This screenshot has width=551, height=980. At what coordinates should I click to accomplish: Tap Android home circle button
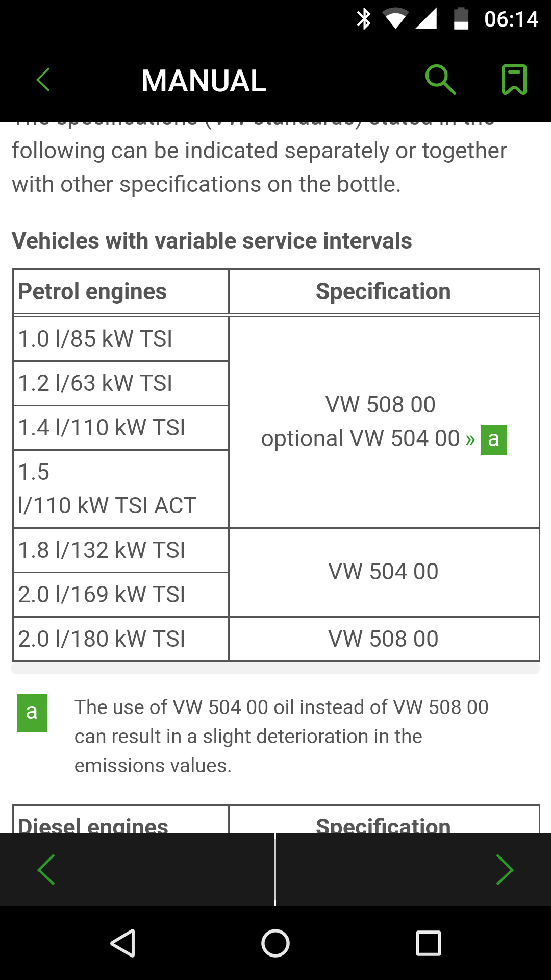tap(275, 943)
